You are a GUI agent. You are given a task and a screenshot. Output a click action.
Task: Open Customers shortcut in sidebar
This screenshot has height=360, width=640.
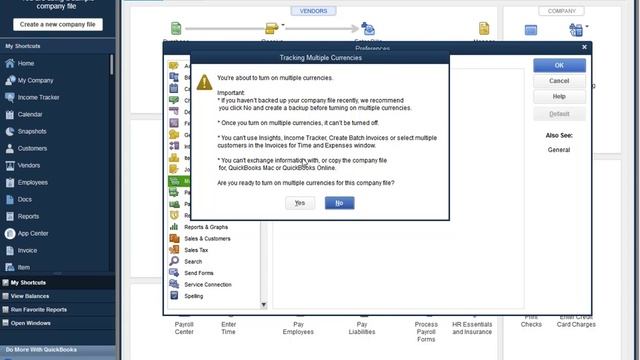pos(32,149)
